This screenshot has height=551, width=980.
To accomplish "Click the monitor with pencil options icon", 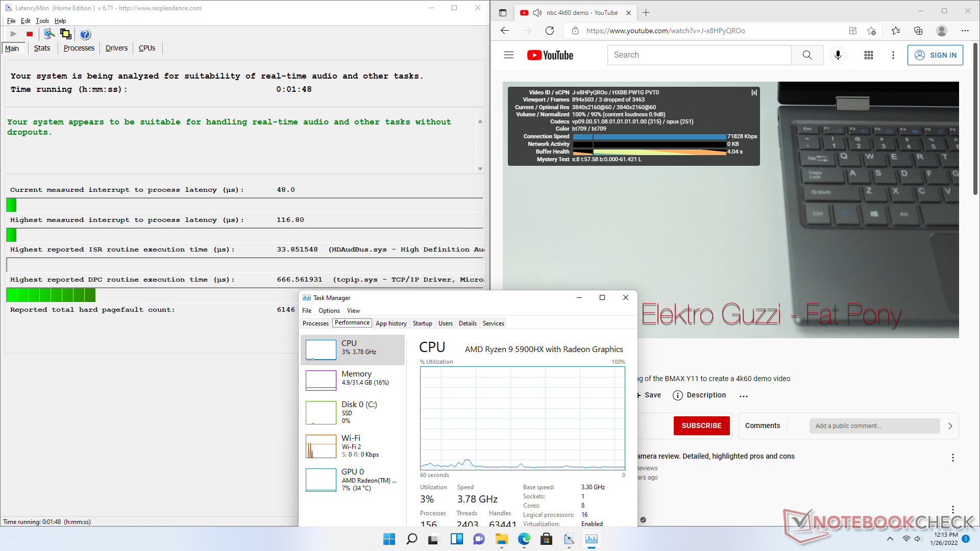I will click(49, 34).
